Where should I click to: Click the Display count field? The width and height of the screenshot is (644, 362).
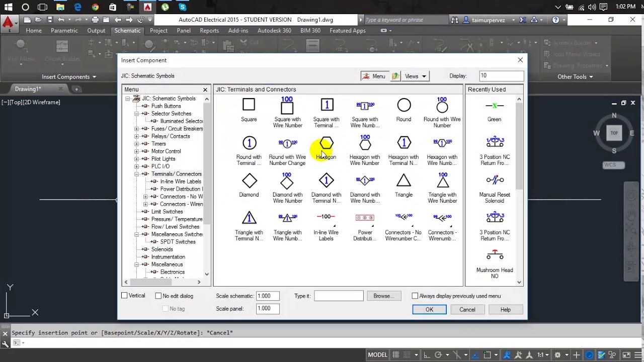click(501, 76)
